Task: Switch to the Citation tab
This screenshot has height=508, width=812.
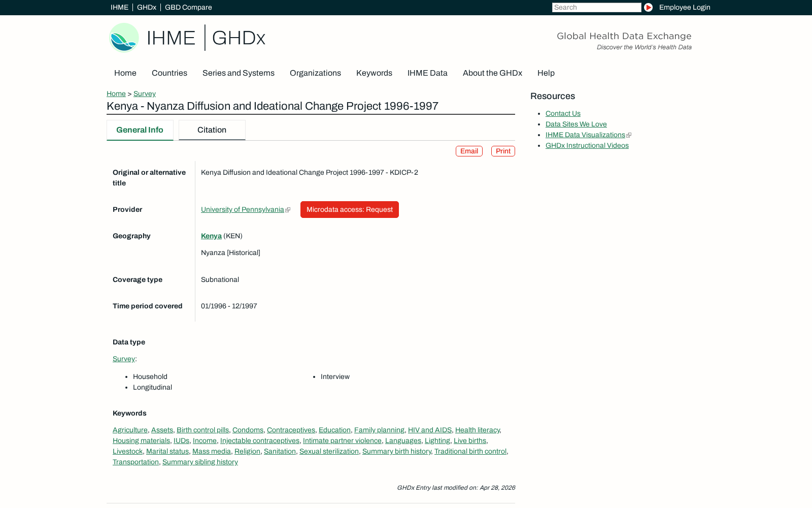Action: click(212, 130)
